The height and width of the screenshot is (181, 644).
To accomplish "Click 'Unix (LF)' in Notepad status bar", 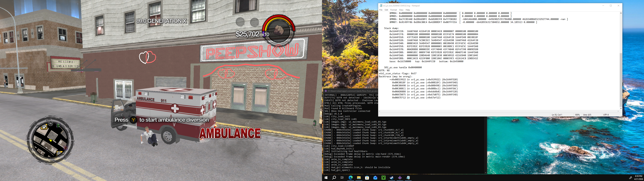I will point(587,115).
